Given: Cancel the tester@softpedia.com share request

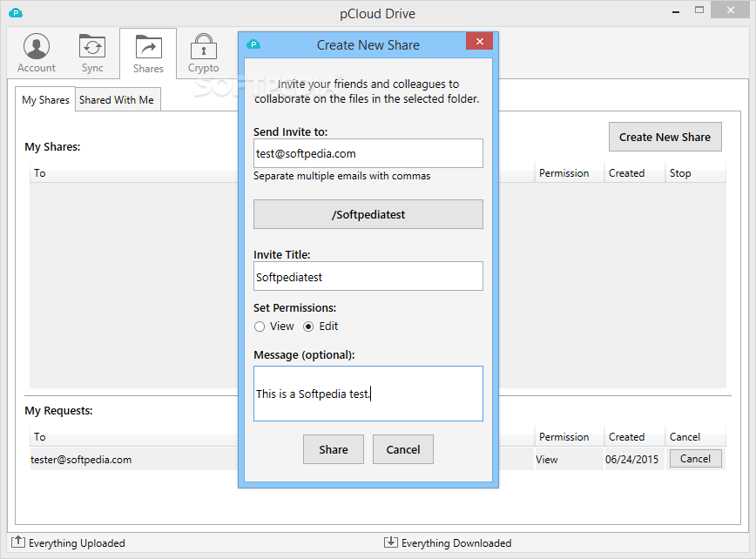Looking at the screenshot, I should pos(695,459).
